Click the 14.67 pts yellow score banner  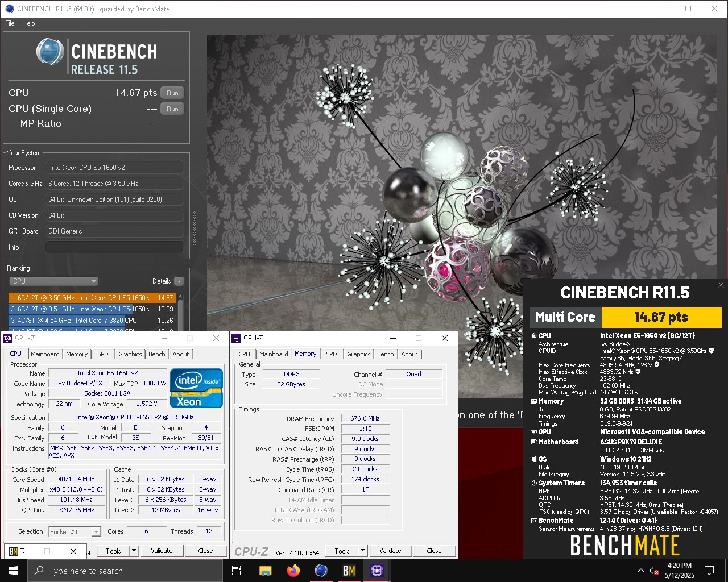661,317
